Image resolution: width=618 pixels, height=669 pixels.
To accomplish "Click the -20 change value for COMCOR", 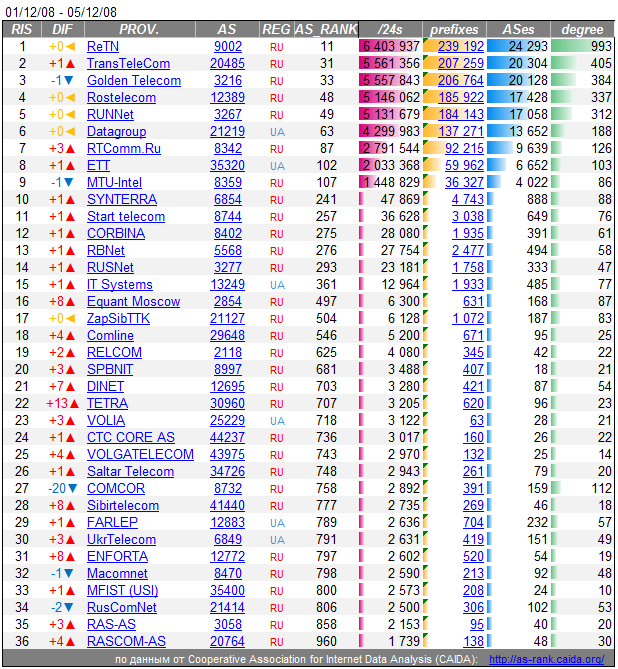I will tap(57, 488).
